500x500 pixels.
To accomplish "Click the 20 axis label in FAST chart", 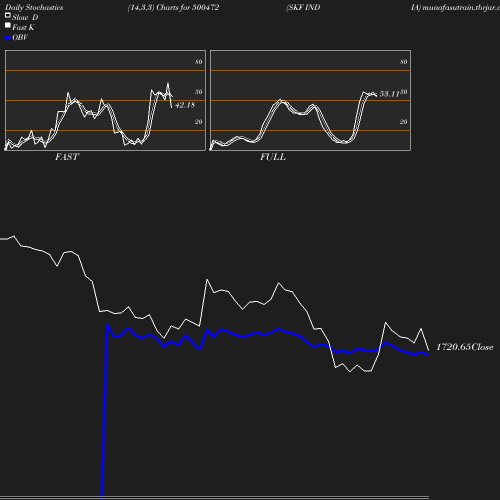I will point(199,122).
